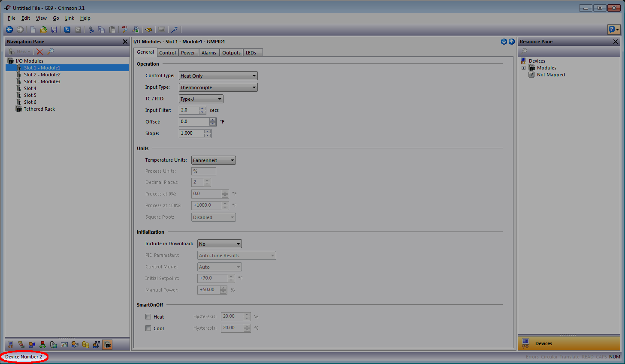This screenshot has height=364, width=625.
Task: Click the Redo icon in the toolbar
Action: (78, 30)
